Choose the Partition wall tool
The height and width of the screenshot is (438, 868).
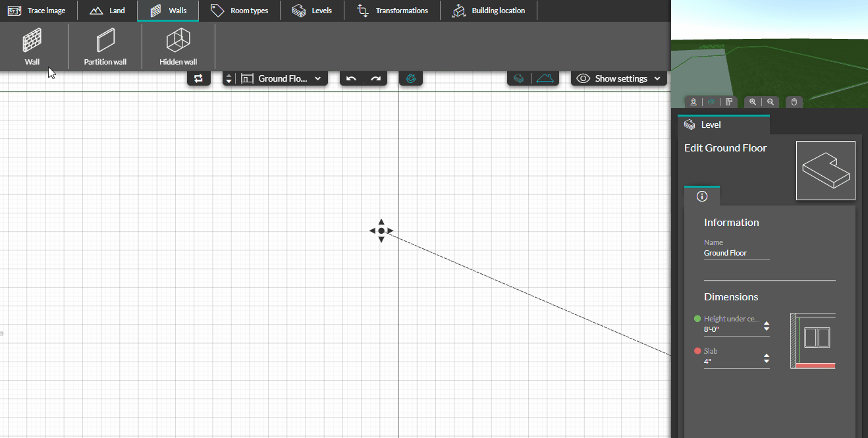(105, 46)
